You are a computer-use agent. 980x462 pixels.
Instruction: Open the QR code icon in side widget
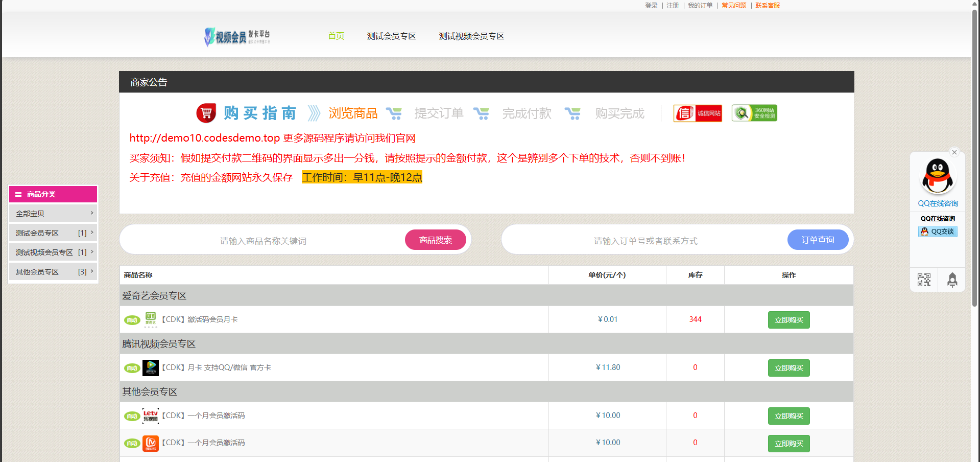coord(924,280)
